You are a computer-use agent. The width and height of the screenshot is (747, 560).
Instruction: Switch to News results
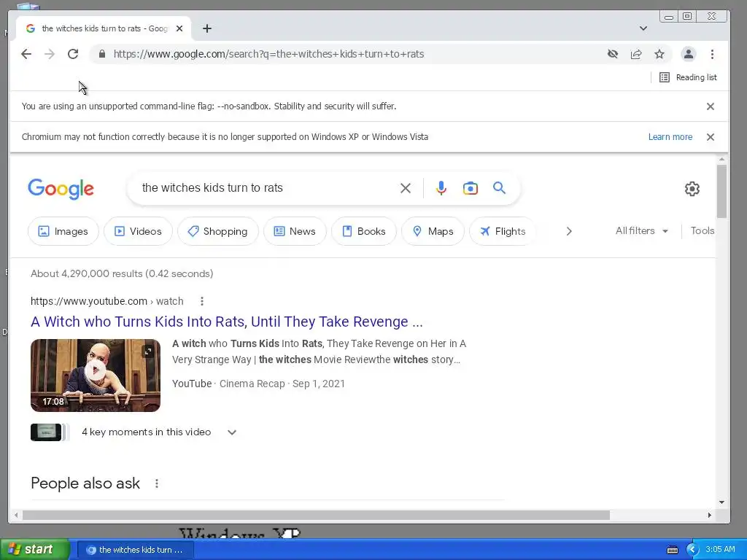pos(295,231)
